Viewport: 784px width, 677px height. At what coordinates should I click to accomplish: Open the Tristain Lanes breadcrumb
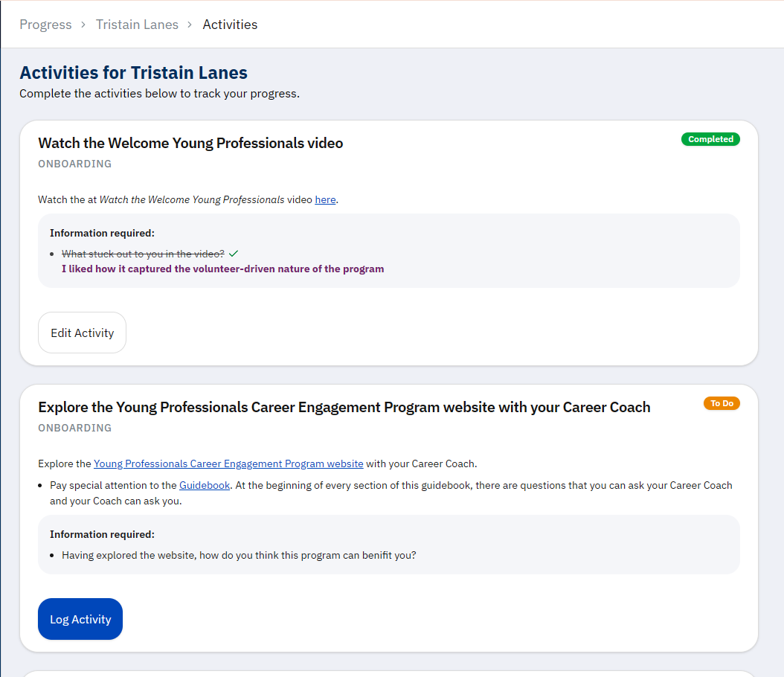pyautogui.click(x=137, y=25)
